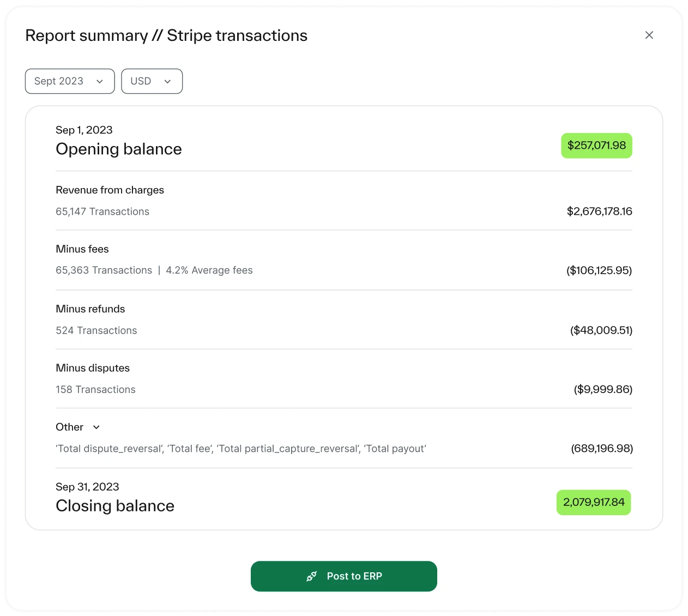Click the 524 Transactions text
This screenshot has height=616, width=688.
(x=96, y=330)
